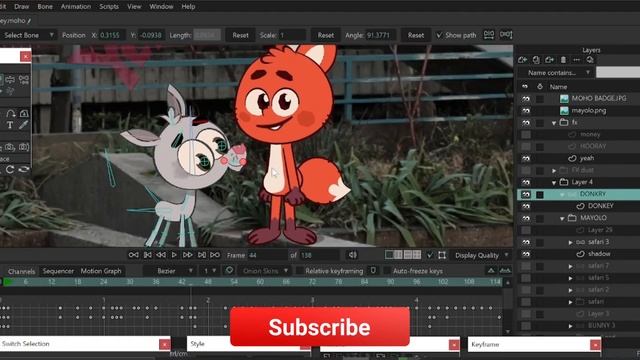Click the flip bone horizontal icon in toolbar

pyautogui.click(x=489, y=35)
